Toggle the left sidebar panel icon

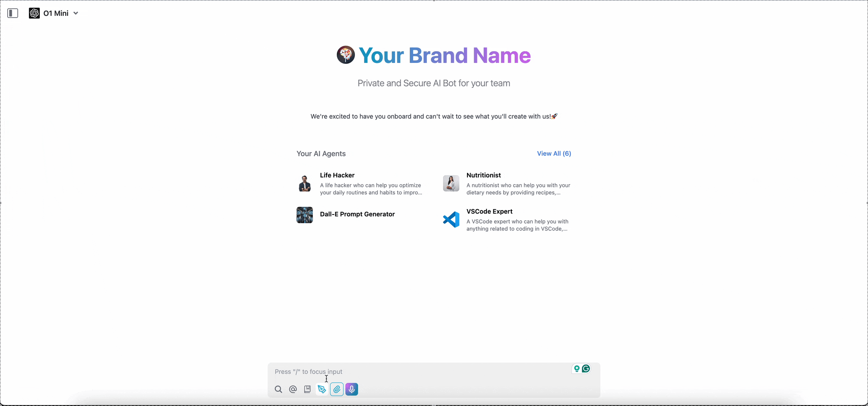click(13, 14)
